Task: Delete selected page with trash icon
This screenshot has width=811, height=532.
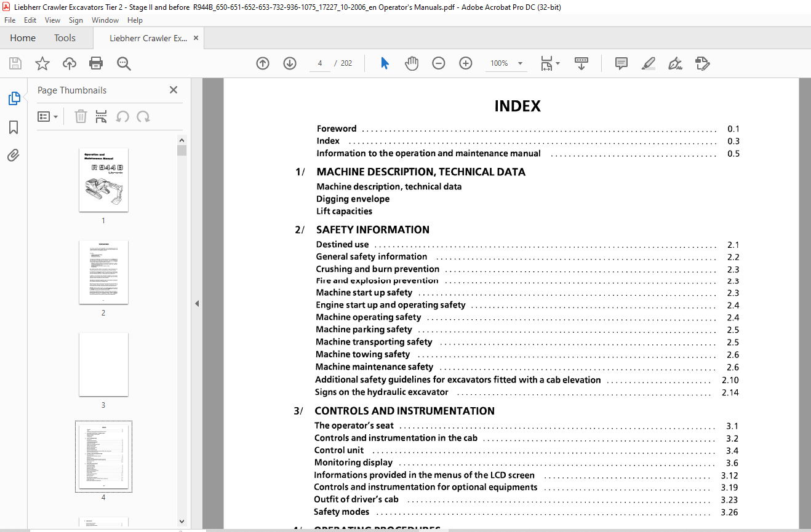Action: click(x=81, y=116)
